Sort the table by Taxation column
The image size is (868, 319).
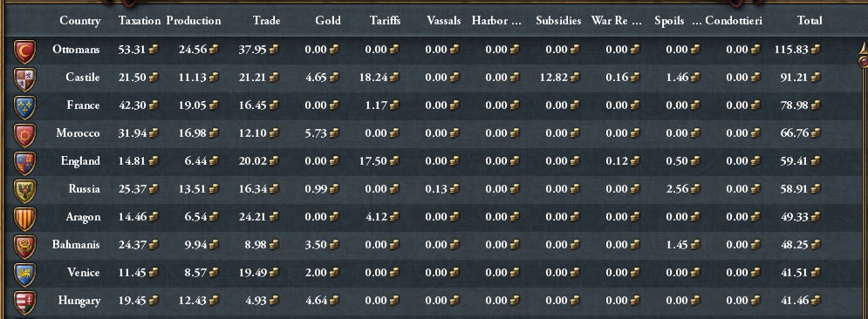point(139,21)
